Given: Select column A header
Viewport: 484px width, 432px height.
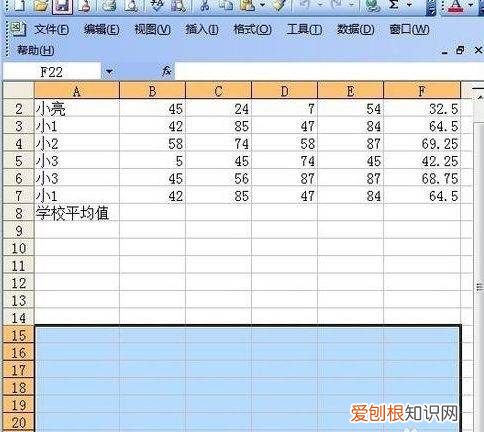Looking at the screenshot, I should pos(77,91).
